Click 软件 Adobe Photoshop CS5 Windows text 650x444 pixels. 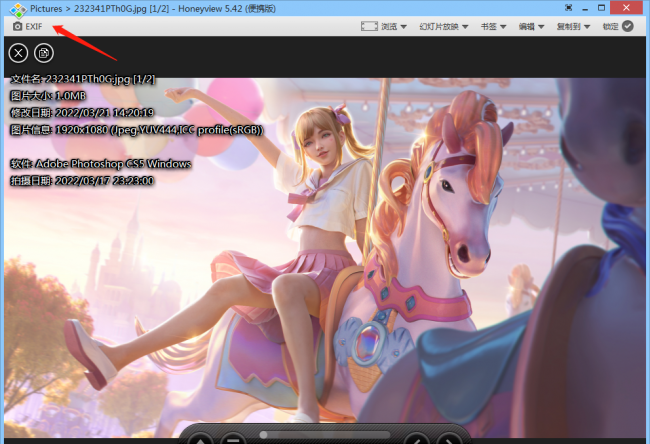click(100, 164)
